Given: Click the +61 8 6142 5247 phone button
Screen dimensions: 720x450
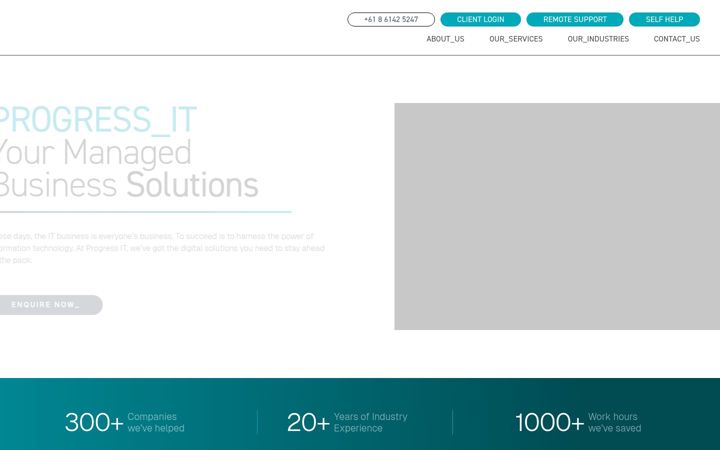Looking at the screenshot, I should coord(391,19).
